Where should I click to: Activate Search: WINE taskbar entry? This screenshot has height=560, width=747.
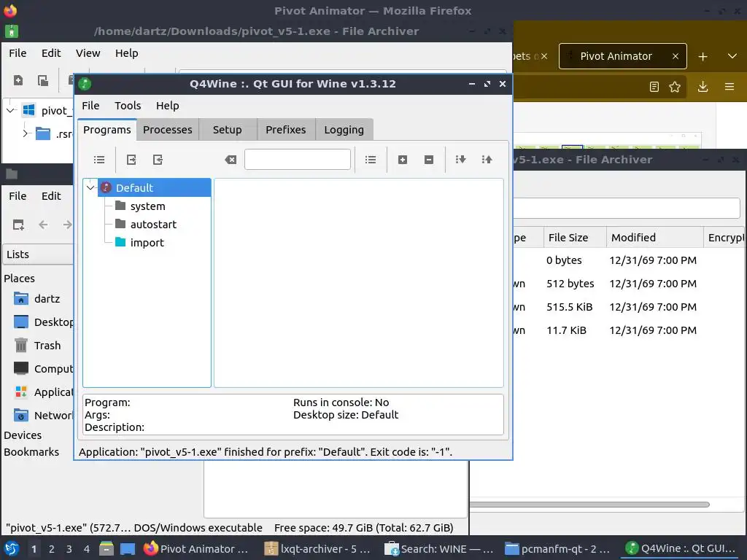click(438, 548)
